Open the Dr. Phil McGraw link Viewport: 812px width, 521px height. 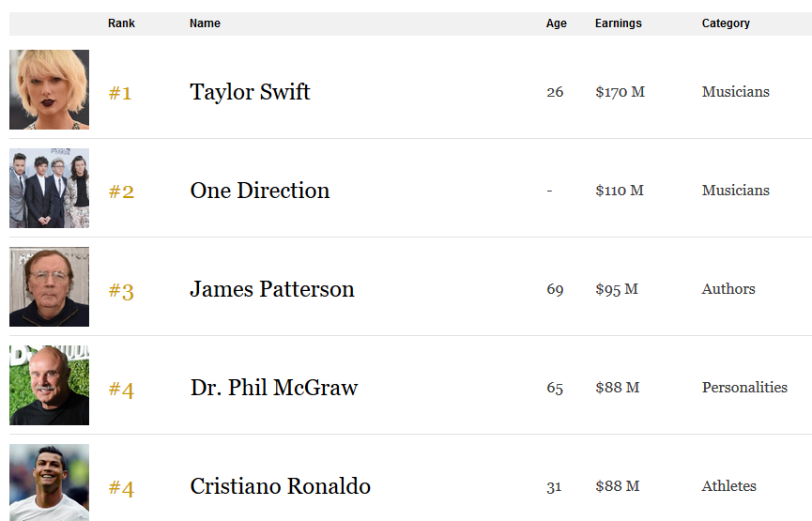coord(274,388)
